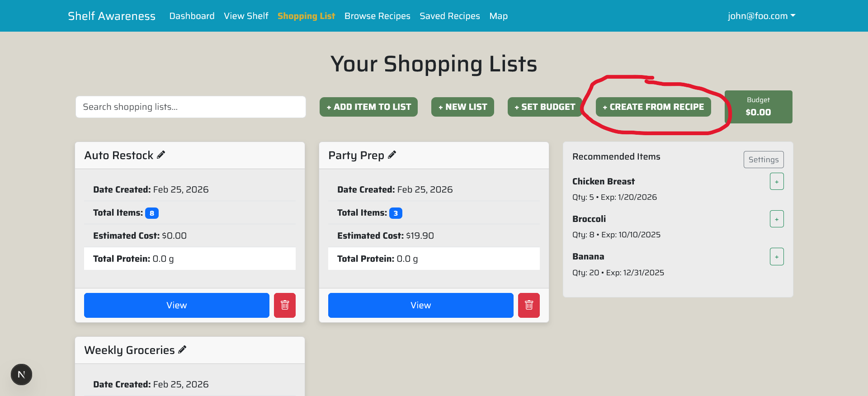868x396 pixels.
Task: Add Chicken Breast using its plus icon
Action: pyautogui.click(x=776, y=182)
